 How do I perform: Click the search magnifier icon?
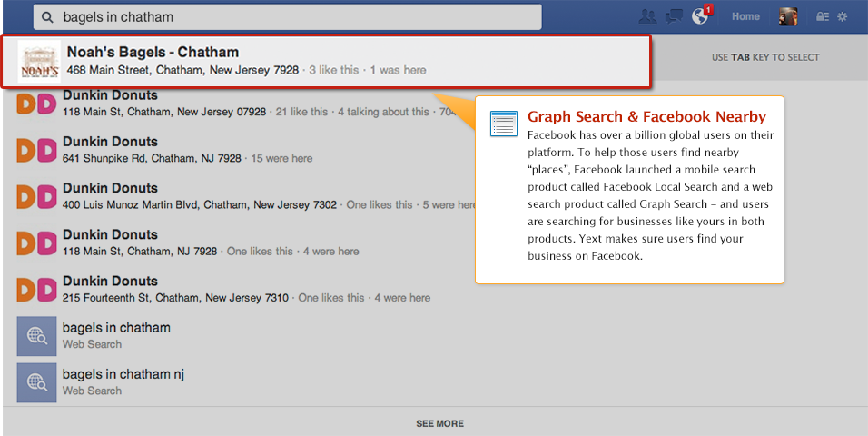click(x=47, y=17)
